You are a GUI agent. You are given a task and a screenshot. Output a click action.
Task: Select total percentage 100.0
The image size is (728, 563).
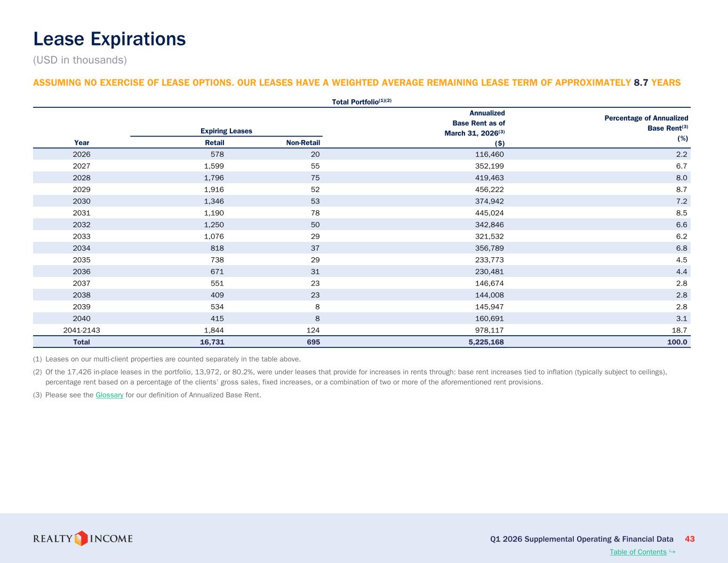(x=677, y=342)
